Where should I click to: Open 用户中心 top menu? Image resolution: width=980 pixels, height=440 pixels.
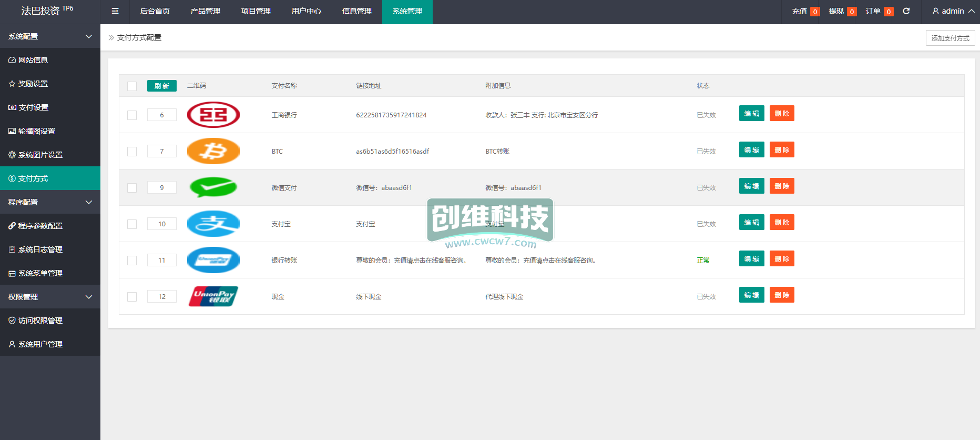click(x=307, y=12)
